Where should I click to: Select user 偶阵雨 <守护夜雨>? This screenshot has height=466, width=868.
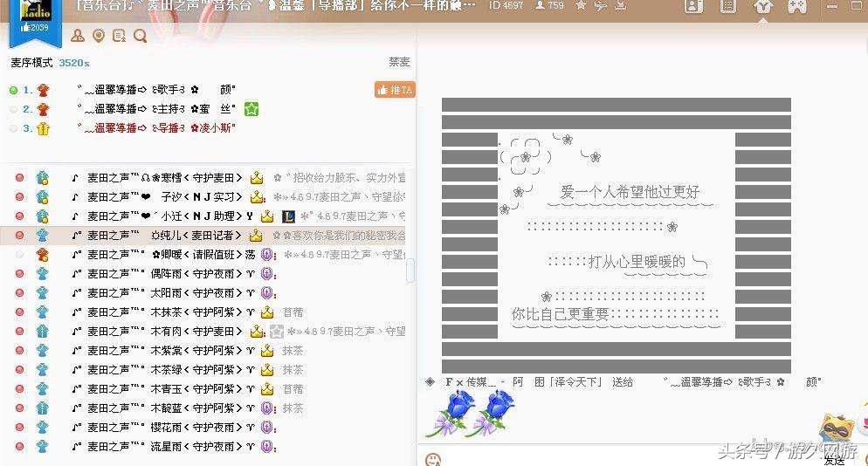[163, 273]
